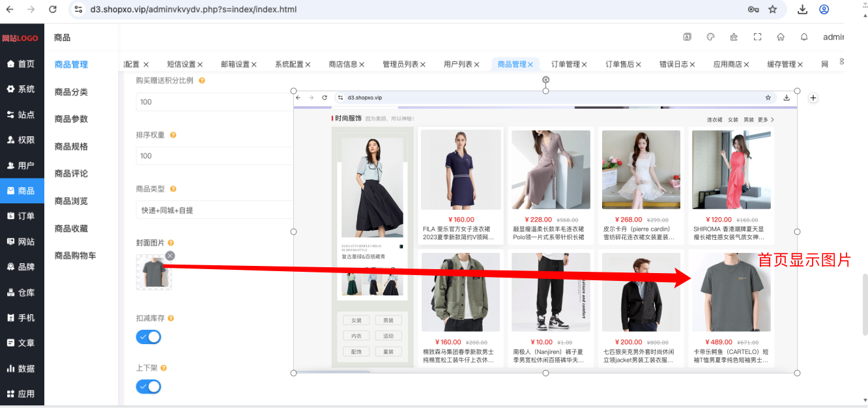
Task: Click the browser downloads icon
Action: pos(802,9)
